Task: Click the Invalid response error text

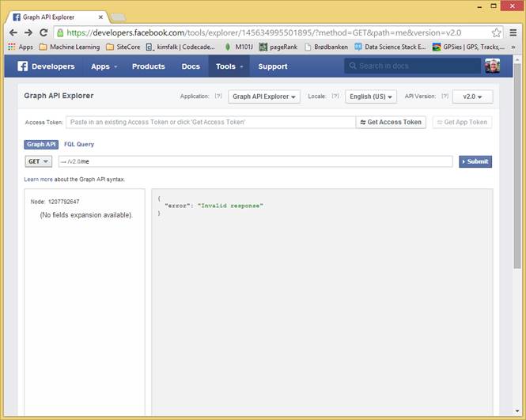Action: tap(230, 206)
